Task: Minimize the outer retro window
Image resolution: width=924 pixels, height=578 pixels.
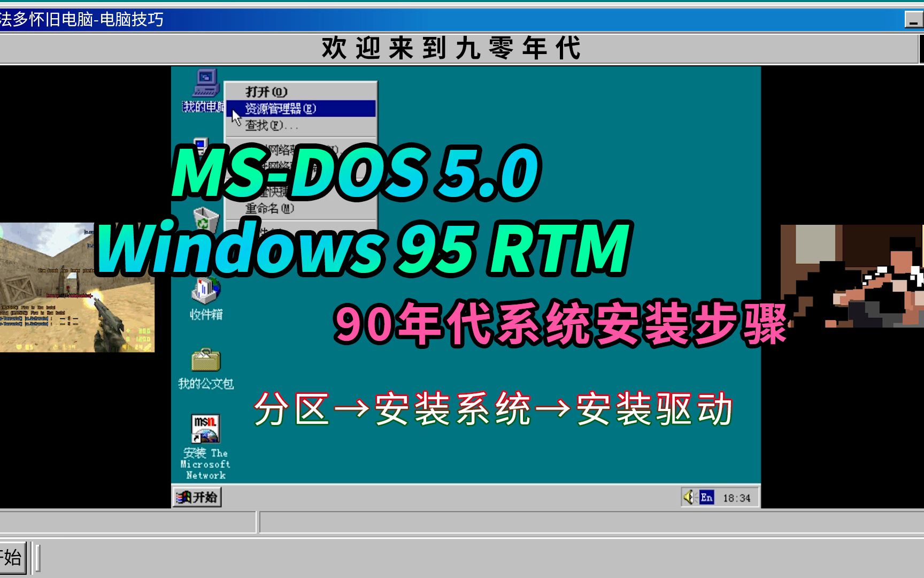Action: click(913, 20)
